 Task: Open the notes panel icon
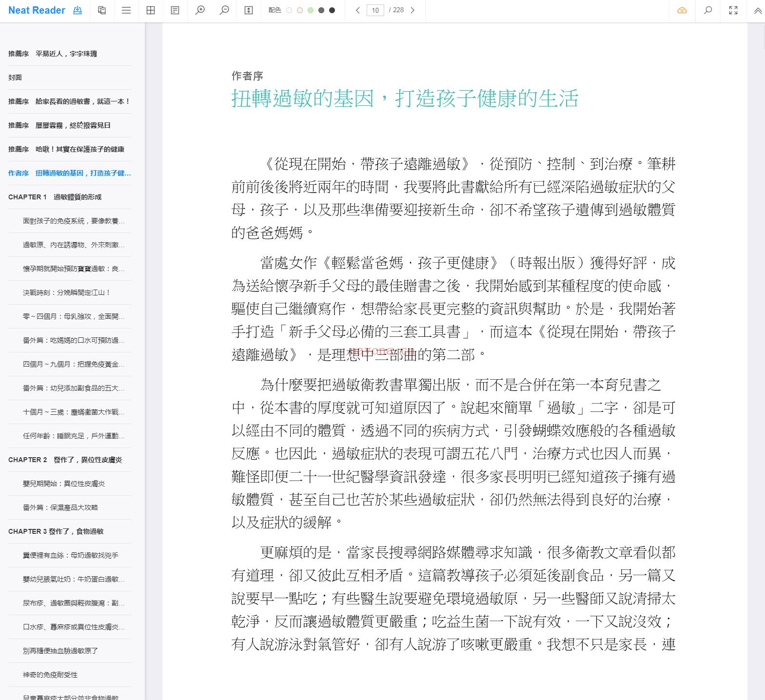(175, 10)
